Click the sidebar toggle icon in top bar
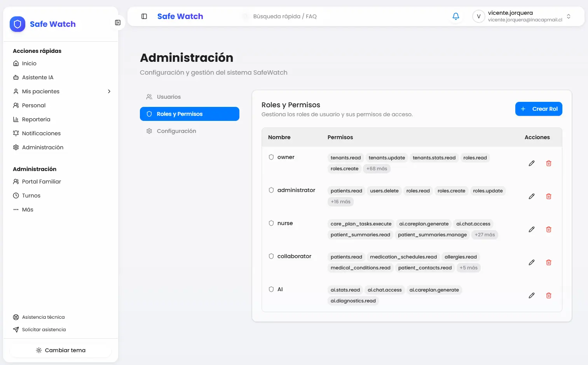The image size is (588, 365). [x=144, y=16]
